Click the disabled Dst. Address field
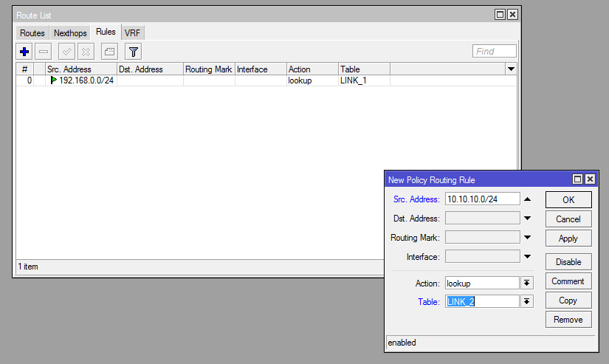Image resolution: width=609 pixels, height=364 pixels. pos(482,218)
